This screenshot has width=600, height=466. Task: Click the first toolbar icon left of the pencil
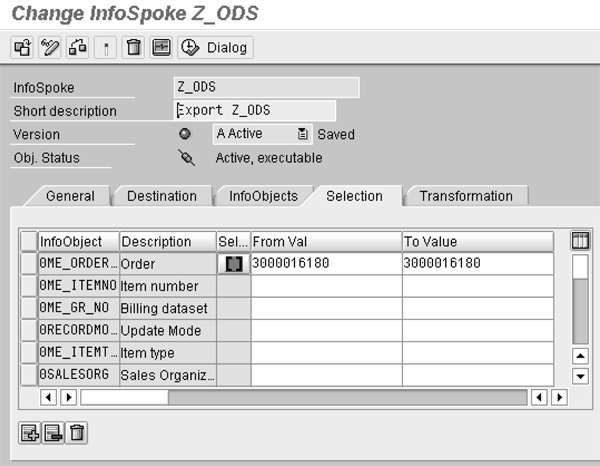(22, 47)
